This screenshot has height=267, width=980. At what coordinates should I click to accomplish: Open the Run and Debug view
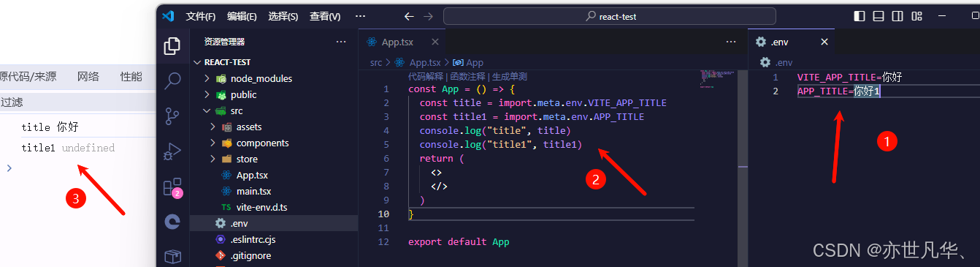pyautogui.click(x=172, y=151)
